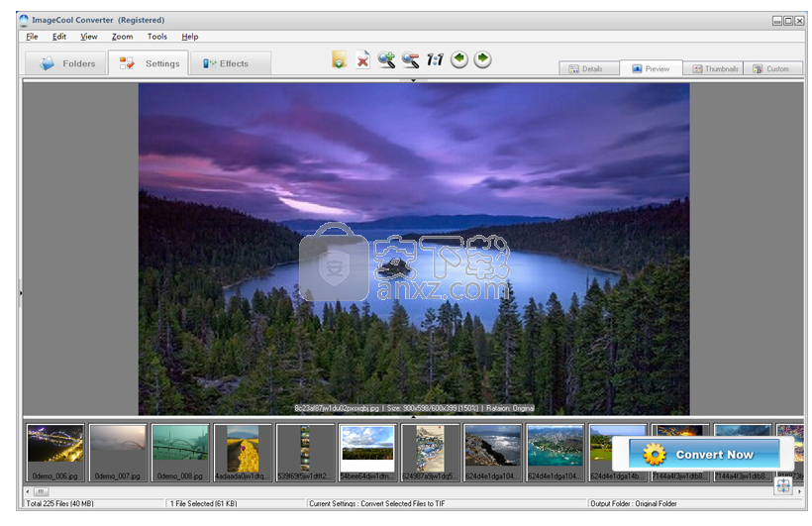Click the remove file red X icon
This screenshot has height=526, width=812.
(362, 59)
